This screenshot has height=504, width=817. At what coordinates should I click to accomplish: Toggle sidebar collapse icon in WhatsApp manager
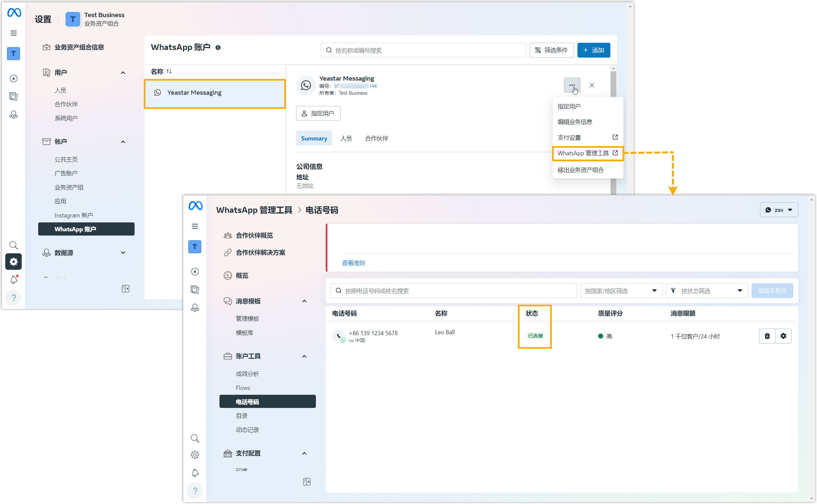pos(307,482)
